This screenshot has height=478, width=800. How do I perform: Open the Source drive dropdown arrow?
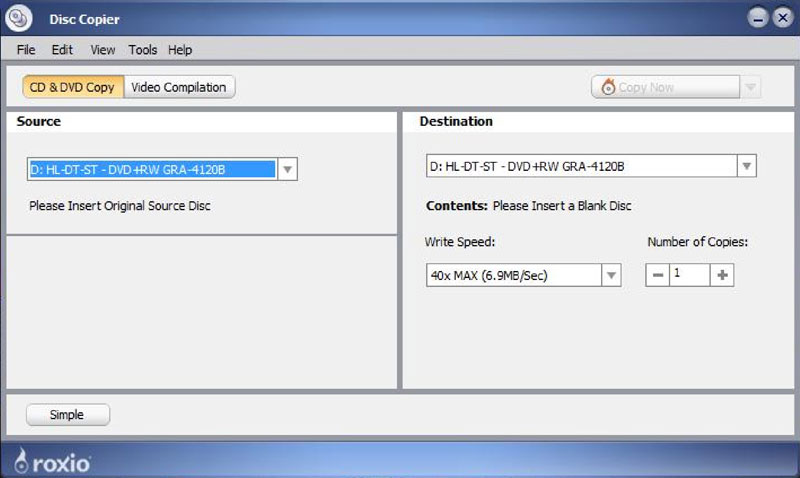coord(287,169)
